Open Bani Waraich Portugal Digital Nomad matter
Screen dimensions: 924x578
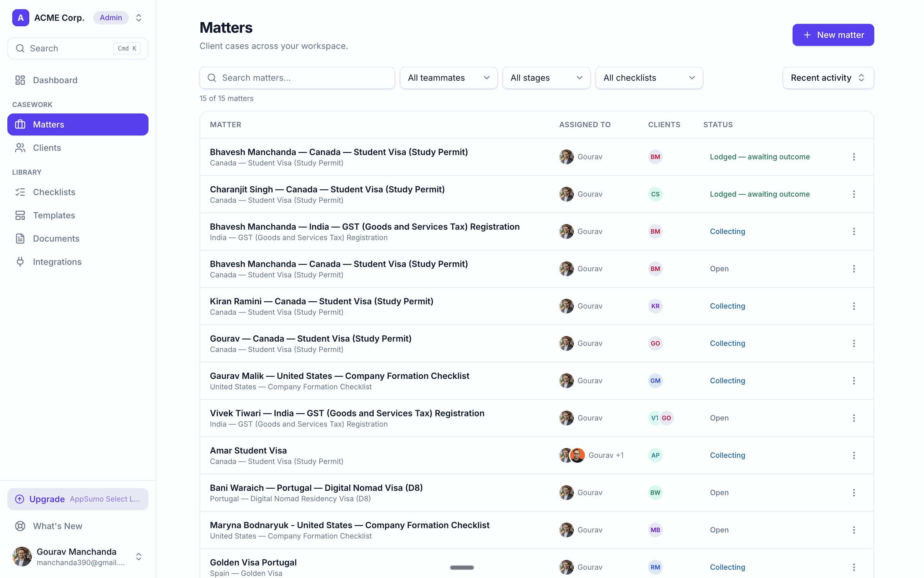pos(316,488)
